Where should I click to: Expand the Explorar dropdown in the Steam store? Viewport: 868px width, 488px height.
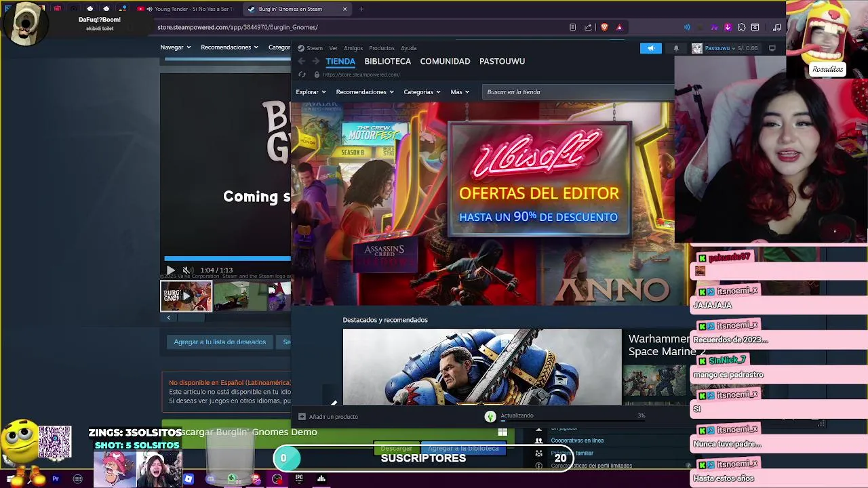tap(311, 91)
